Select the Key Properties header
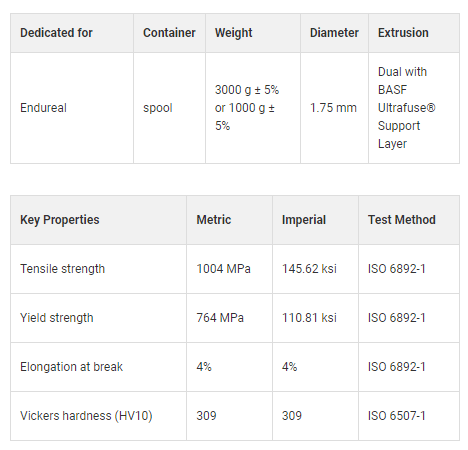The width and height of the screenshot is (468, 450). click(60, 220)
